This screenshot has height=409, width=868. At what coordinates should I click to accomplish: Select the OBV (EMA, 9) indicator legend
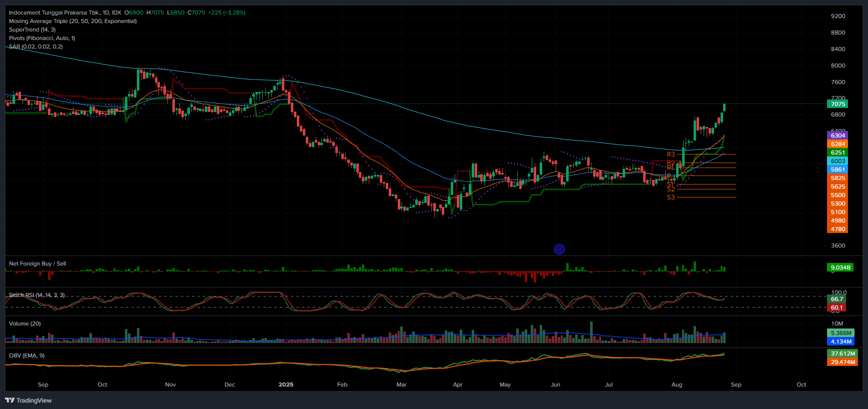(x=27, y=355)
